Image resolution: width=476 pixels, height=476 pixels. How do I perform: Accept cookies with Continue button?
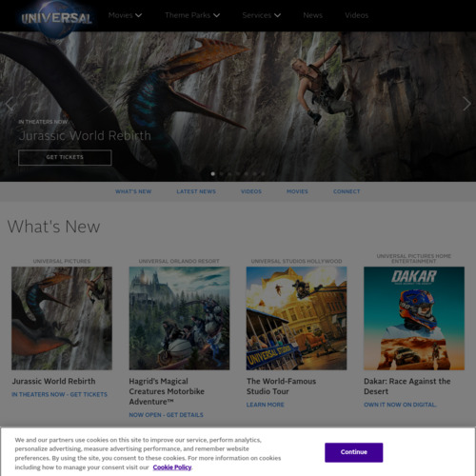354,452
